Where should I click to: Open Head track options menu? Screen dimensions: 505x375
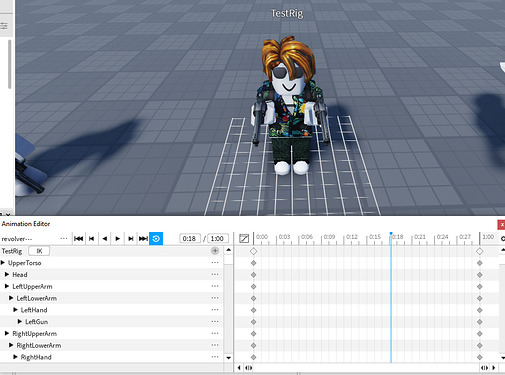coord(215,275)
